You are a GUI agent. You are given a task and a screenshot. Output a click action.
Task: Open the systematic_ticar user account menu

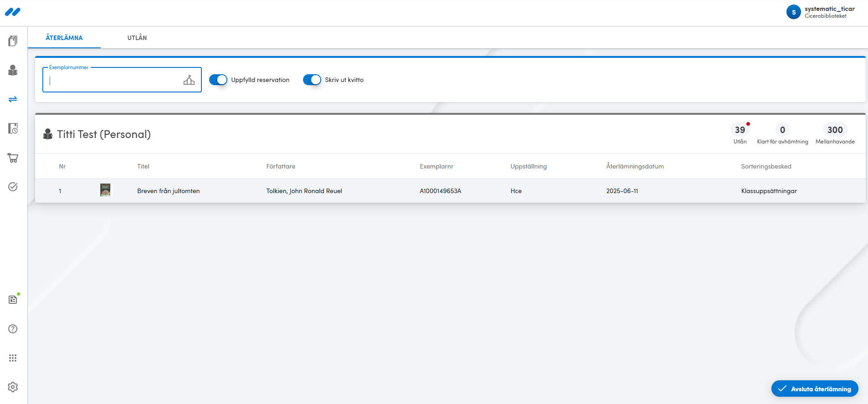click(x=821, y=12)
